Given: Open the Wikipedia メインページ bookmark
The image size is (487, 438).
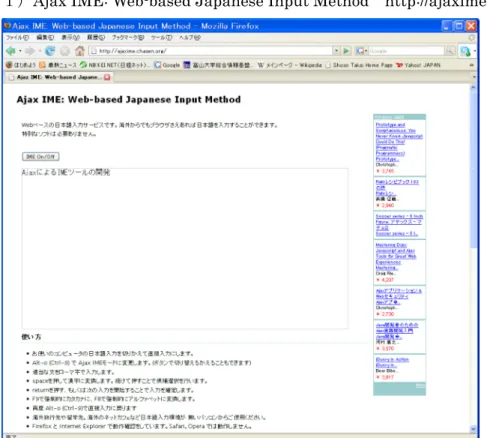Looking at the screenshot, I should point(290,65).
